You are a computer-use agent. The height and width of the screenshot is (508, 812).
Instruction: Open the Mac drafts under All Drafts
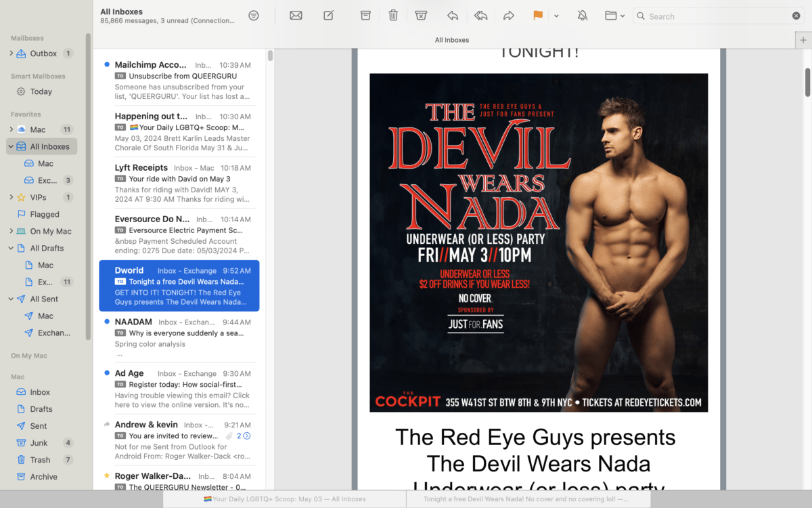coord(45,265)
